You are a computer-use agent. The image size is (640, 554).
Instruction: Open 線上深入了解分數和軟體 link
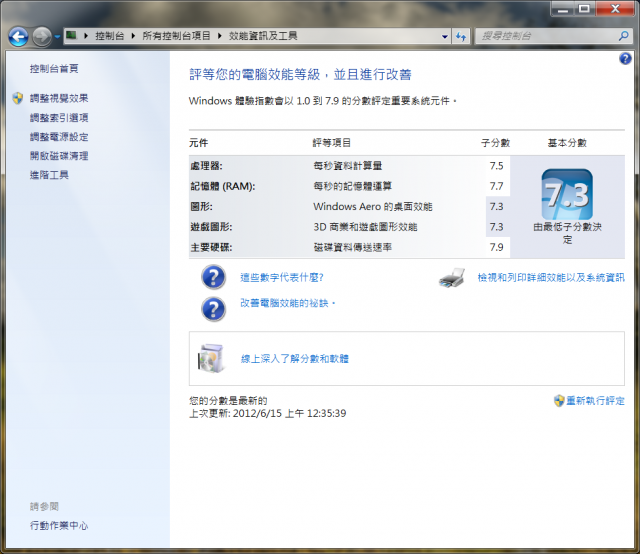coord(295,359)
